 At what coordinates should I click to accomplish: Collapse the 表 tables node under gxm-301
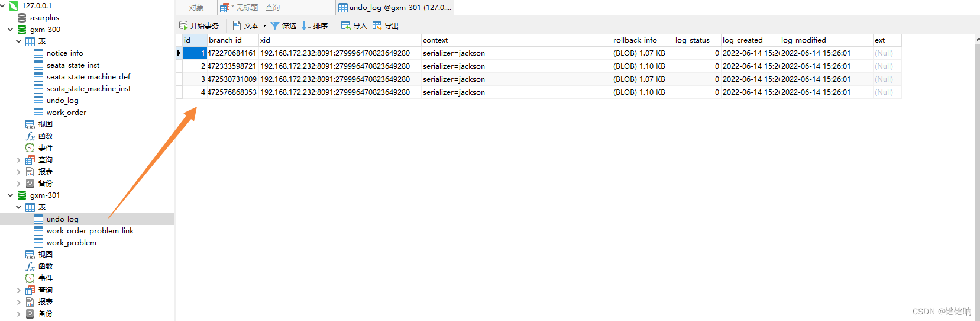pyautogui.click(x=19, y=207)
